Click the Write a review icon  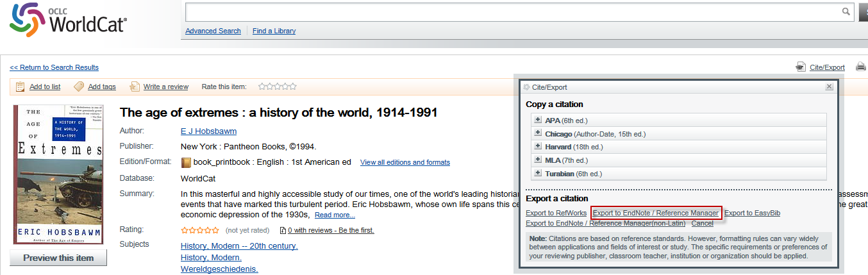tap(135, 87)
